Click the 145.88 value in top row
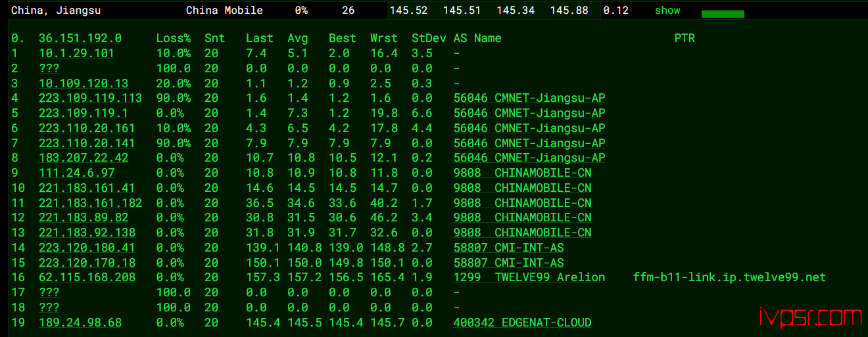 click(x=569, y=11)
